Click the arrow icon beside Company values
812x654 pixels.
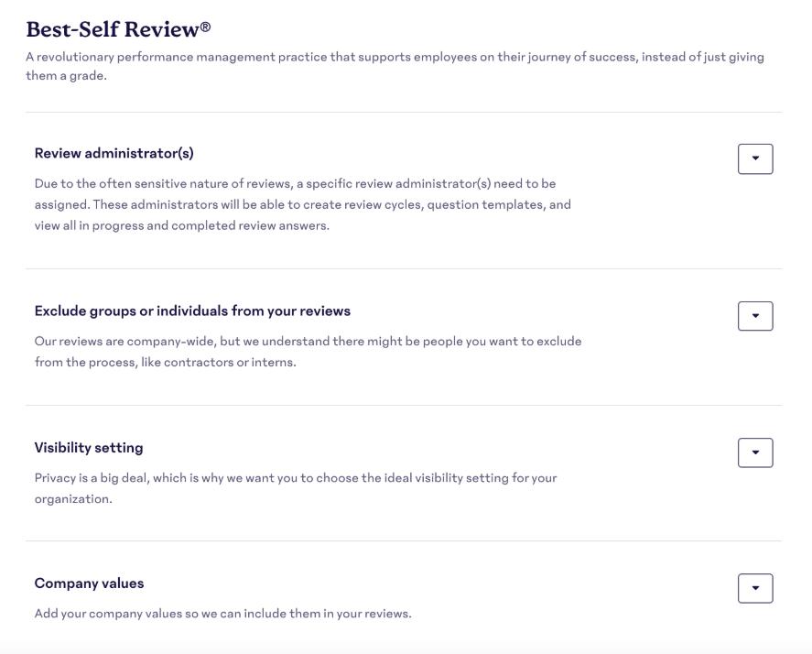click(755, 588)
